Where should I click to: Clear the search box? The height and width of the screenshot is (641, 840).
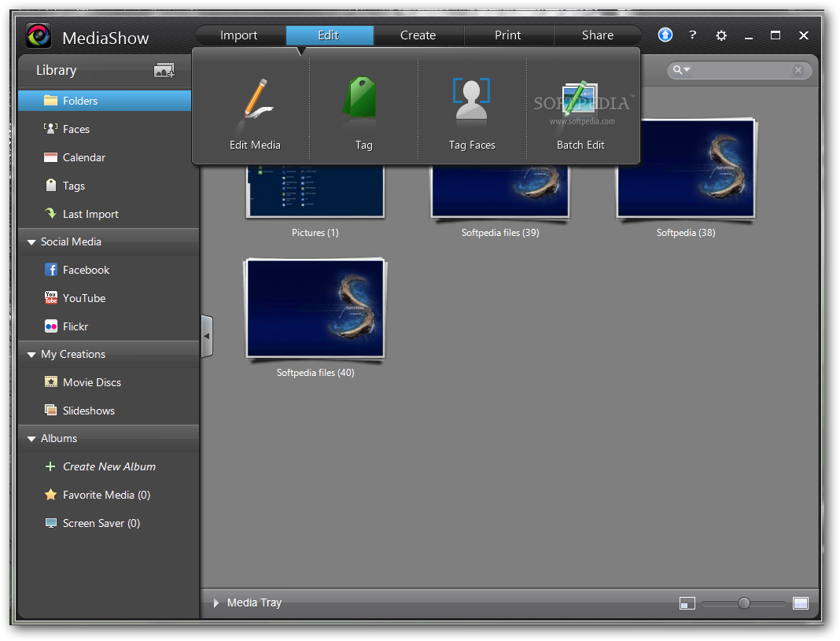pos(798,70)
